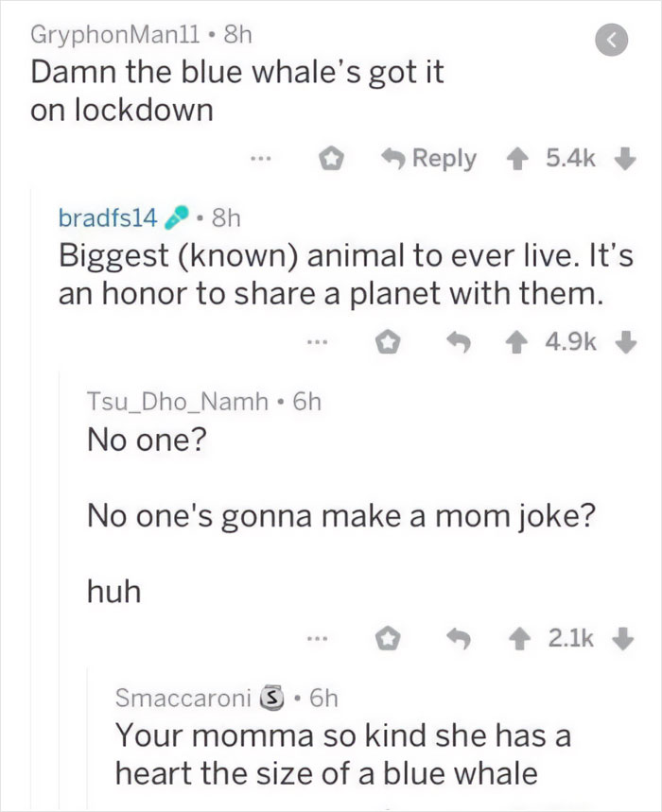Open Tsu_Dho_Namh's user profile

click(177, 401)
